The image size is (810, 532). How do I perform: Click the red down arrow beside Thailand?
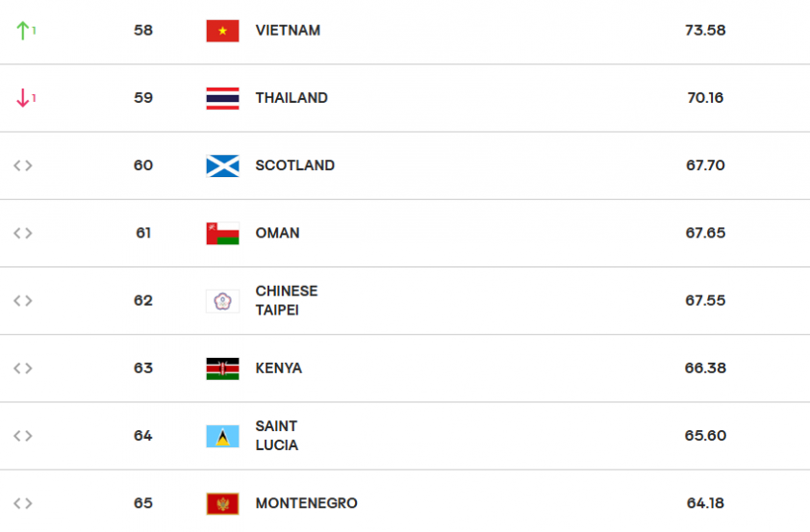(22, 97)
